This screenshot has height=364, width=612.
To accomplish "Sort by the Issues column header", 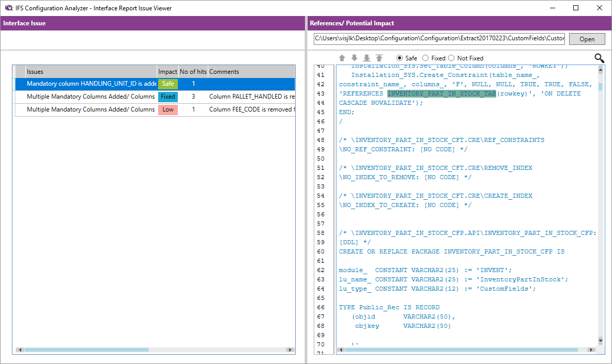I will pos(91,72).
